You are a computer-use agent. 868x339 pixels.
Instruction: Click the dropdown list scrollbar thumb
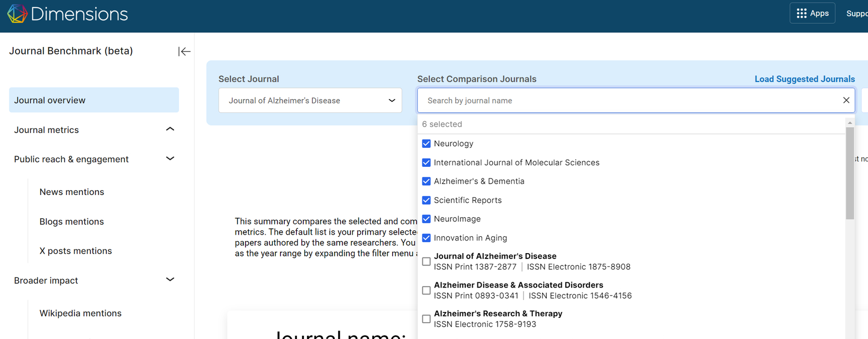tap(850, 173)
